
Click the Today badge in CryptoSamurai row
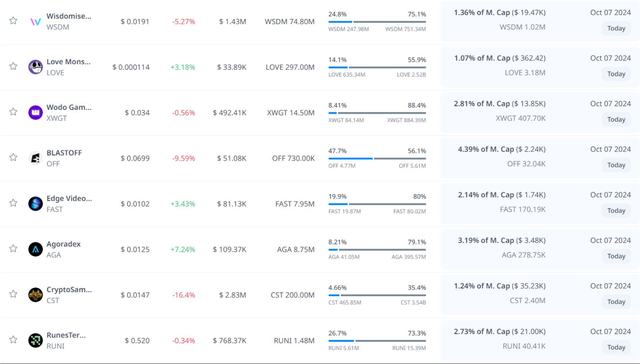[x=616, y=302]
